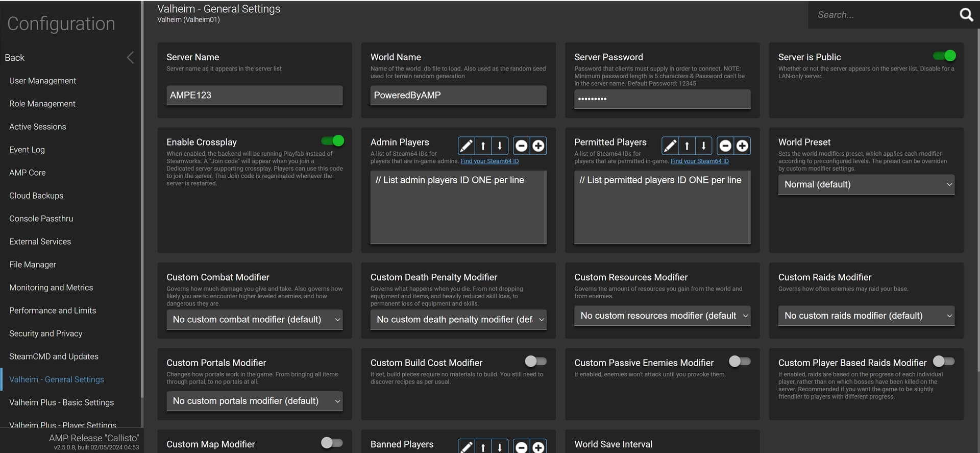
Task: Click the Permitted Players add plus icon
Action: pos(742,146)
